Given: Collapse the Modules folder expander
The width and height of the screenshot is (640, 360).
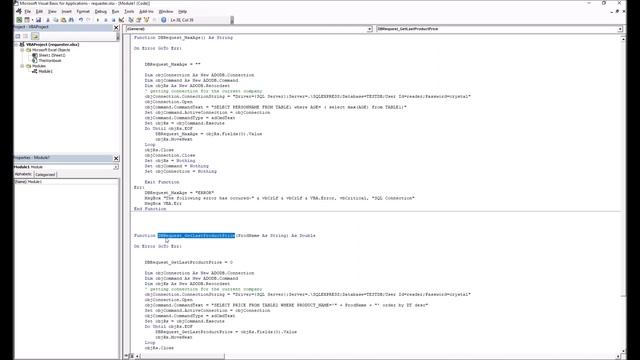Looking at the screenshot, I should click(22, 66).
